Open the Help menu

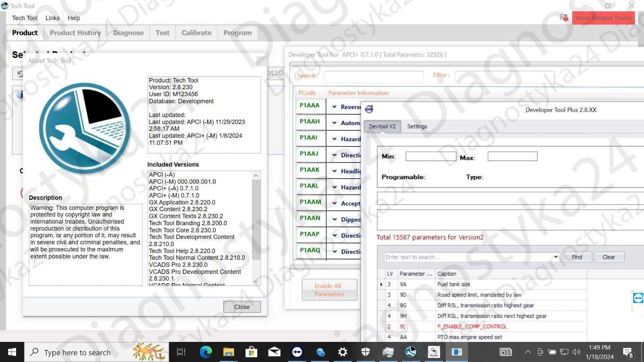pos(74,18)
